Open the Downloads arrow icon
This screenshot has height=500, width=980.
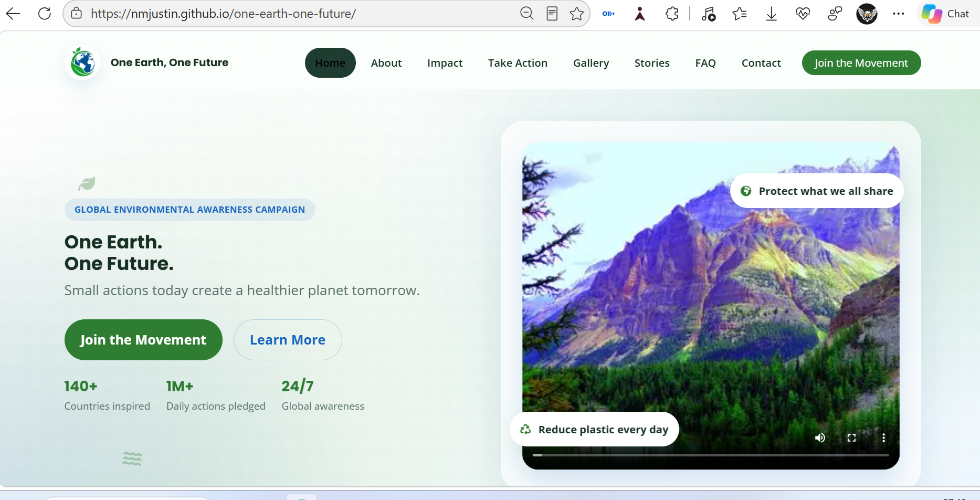coord(771,14)
